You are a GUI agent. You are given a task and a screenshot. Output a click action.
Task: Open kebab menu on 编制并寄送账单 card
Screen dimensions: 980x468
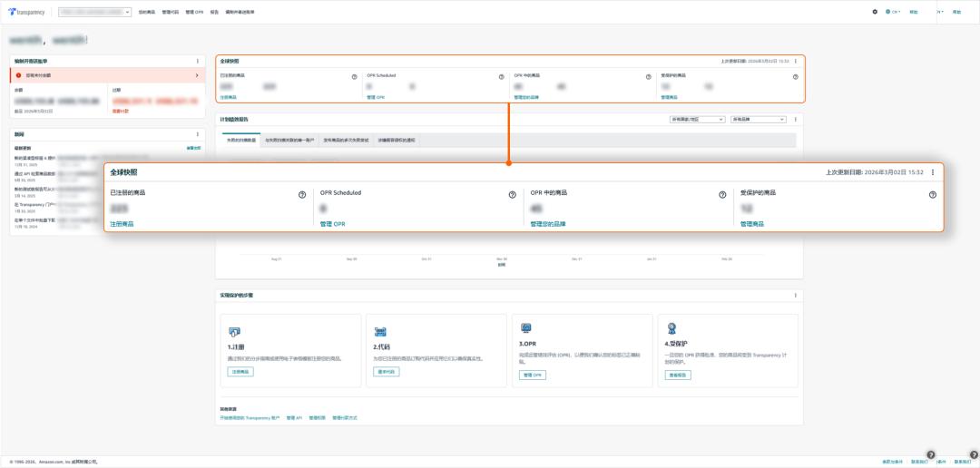197,61
